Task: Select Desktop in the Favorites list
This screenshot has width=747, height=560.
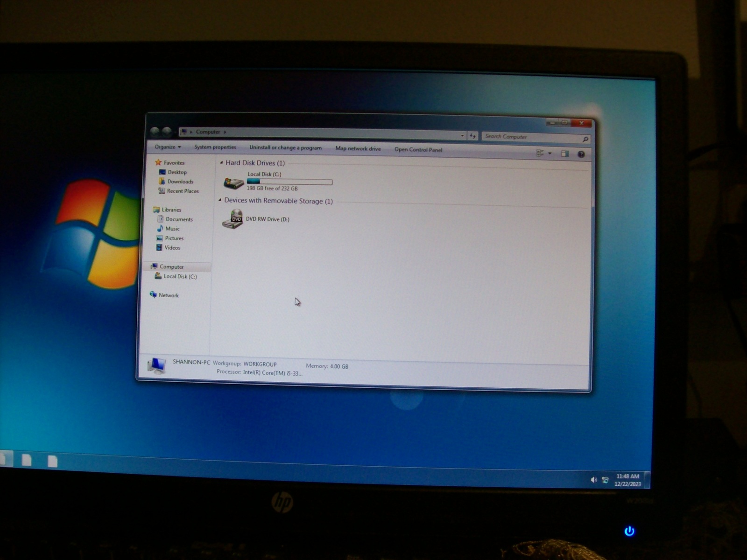Action: [177, 172]
